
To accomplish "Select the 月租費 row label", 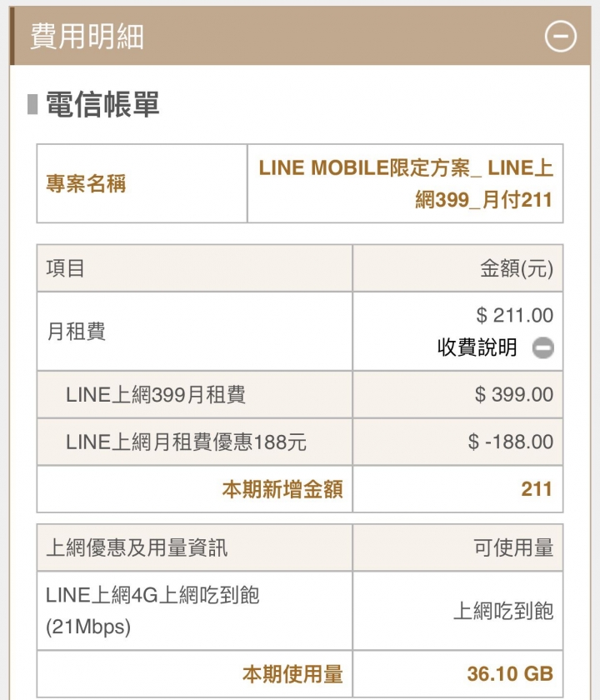I will coord(76,332).
